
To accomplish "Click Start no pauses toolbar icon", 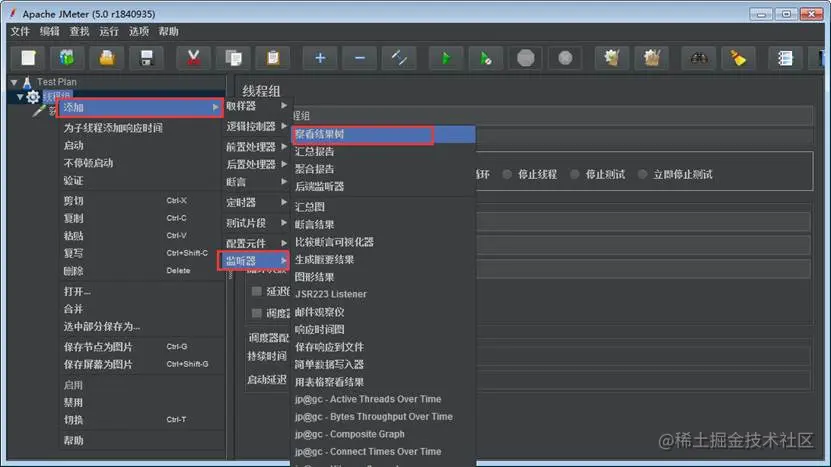I will [485, 58].
